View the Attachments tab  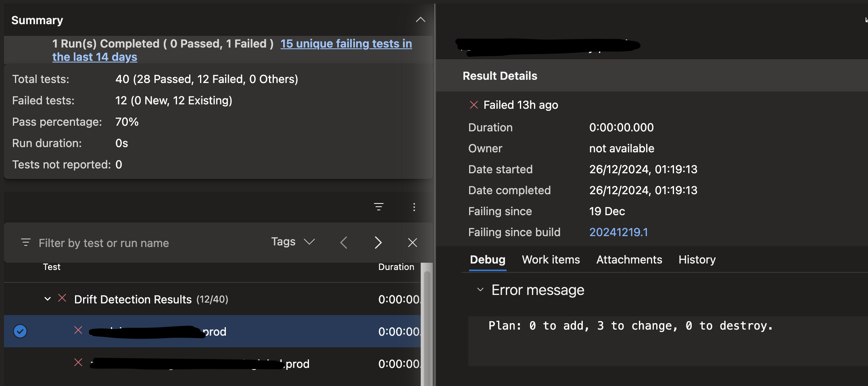(x=629, y=259)
